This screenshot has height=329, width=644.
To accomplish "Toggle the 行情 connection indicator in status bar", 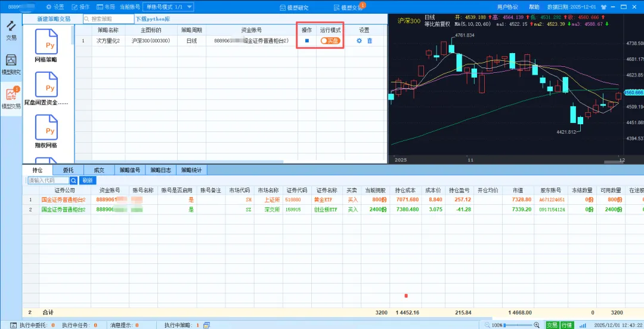I will [x=566, y=325].
